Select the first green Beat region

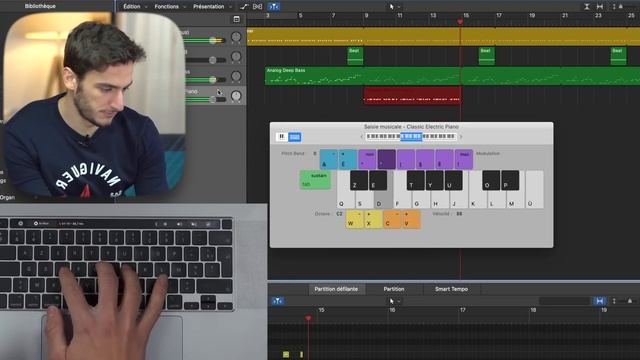pos(355,56)
